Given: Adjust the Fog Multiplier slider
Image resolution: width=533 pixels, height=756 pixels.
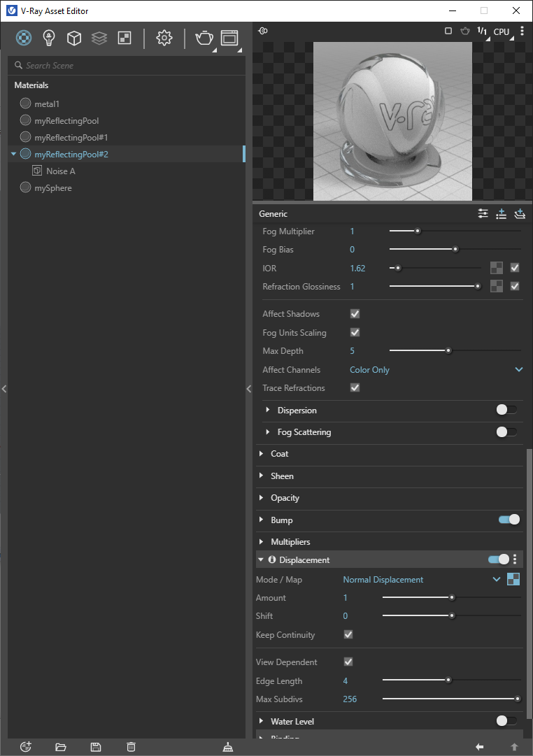Looking at the screenshot, I should (x=455, y=231).
